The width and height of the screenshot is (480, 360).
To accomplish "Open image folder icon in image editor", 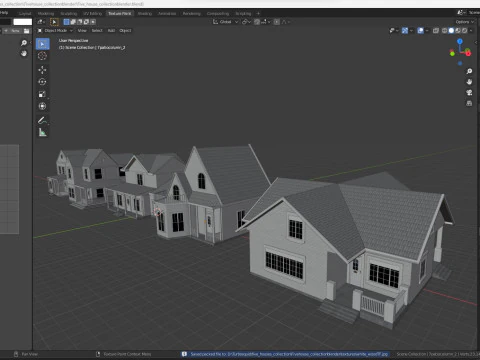I will pyautogui.click(x=26, y=31).
